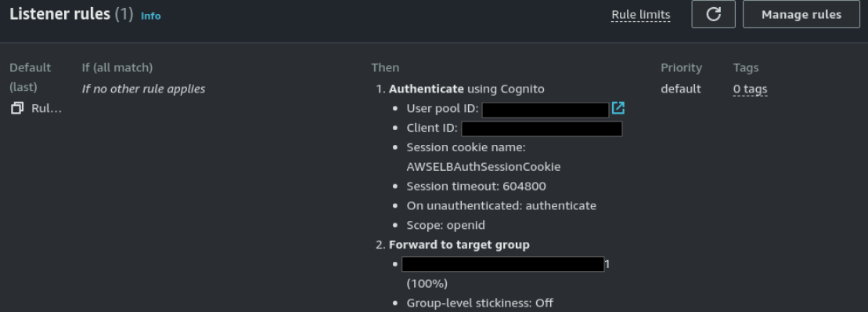Refresh the listener rules list

pos(713,14)
